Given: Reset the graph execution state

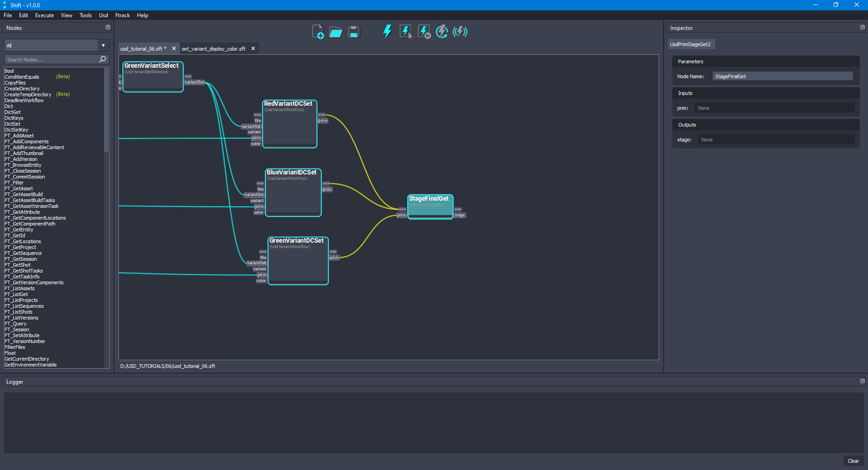Looking at the screenshot, I should (441, 32).
